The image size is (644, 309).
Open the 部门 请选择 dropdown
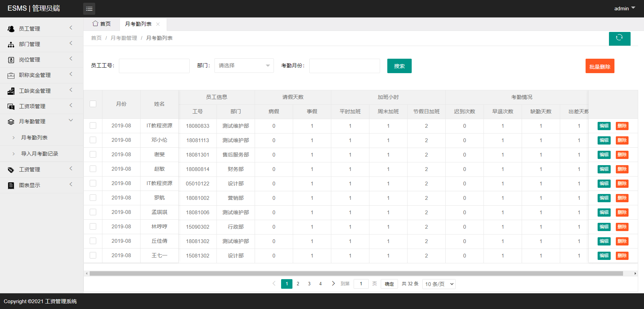[x=244, y=66]
